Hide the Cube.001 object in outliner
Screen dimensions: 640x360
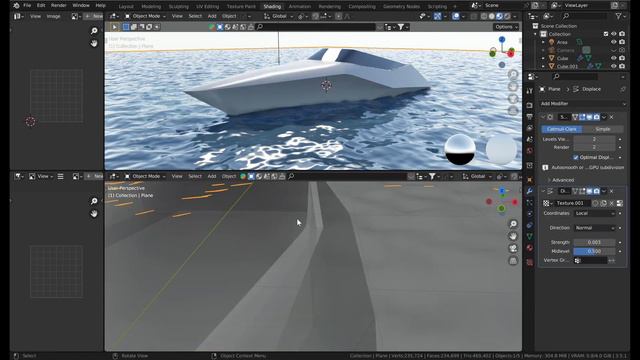(x=614, y=66)
